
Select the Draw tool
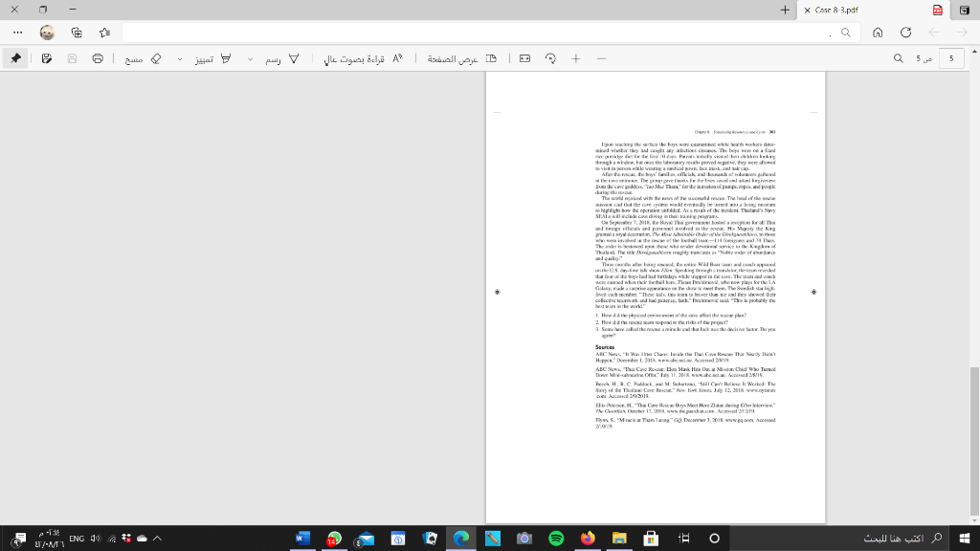click(x=282, y=58)
